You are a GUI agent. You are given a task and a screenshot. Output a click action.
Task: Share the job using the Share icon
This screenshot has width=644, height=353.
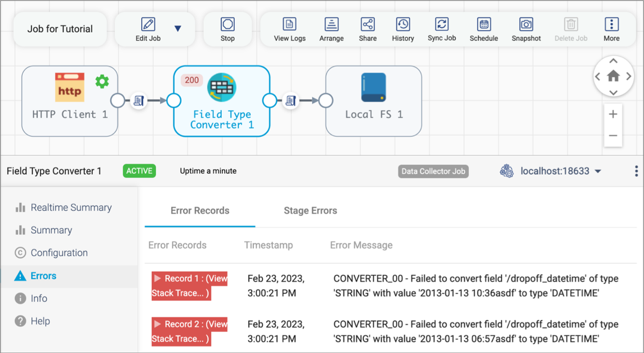tap(368, 24)
